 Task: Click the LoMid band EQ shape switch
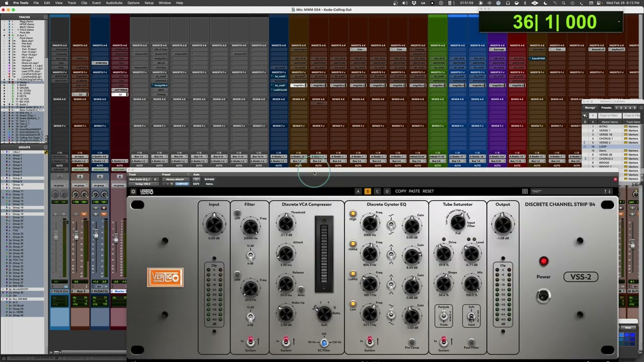click(391, 285)
